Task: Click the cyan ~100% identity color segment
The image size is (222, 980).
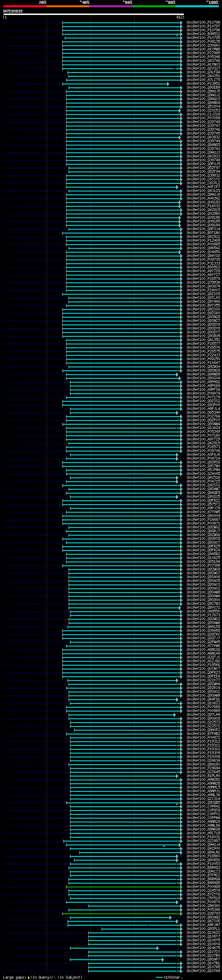Action: [197, 6]
